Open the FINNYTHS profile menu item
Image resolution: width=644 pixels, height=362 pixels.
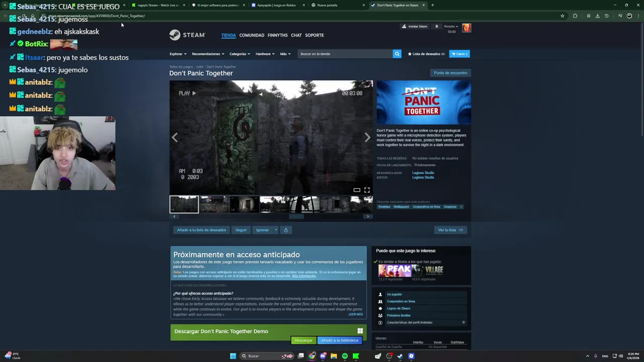click(278, 35)
